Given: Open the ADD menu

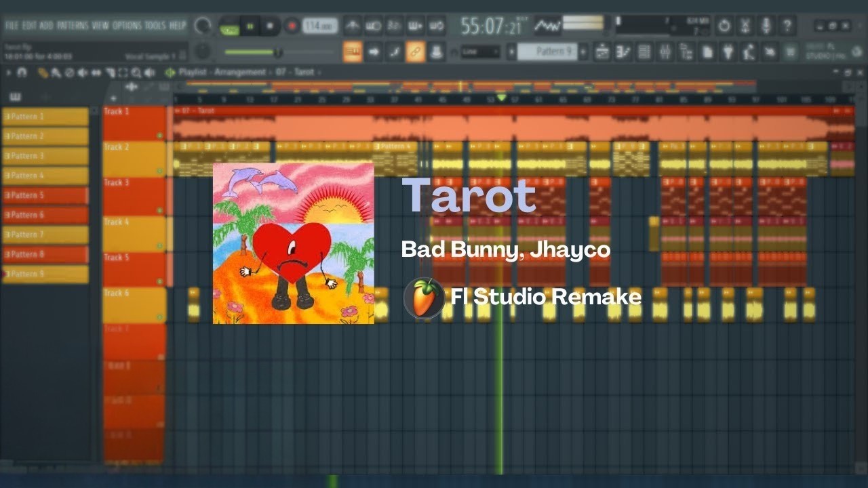Looking at the screenshot, I should tap(46, 26).
